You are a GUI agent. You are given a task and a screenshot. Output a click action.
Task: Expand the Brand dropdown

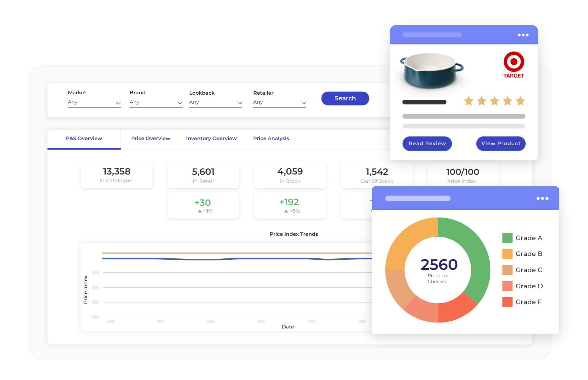156,102
